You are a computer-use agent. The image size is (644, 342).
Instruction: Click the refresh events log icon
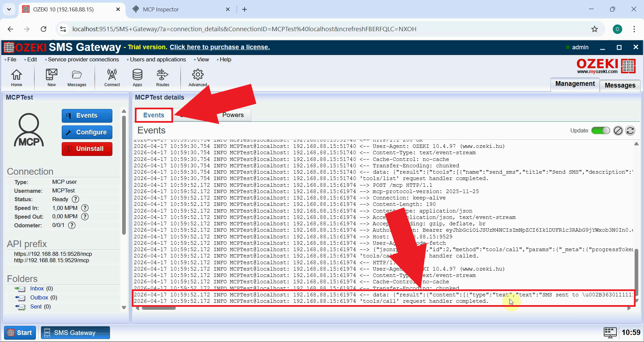[630, 130]
